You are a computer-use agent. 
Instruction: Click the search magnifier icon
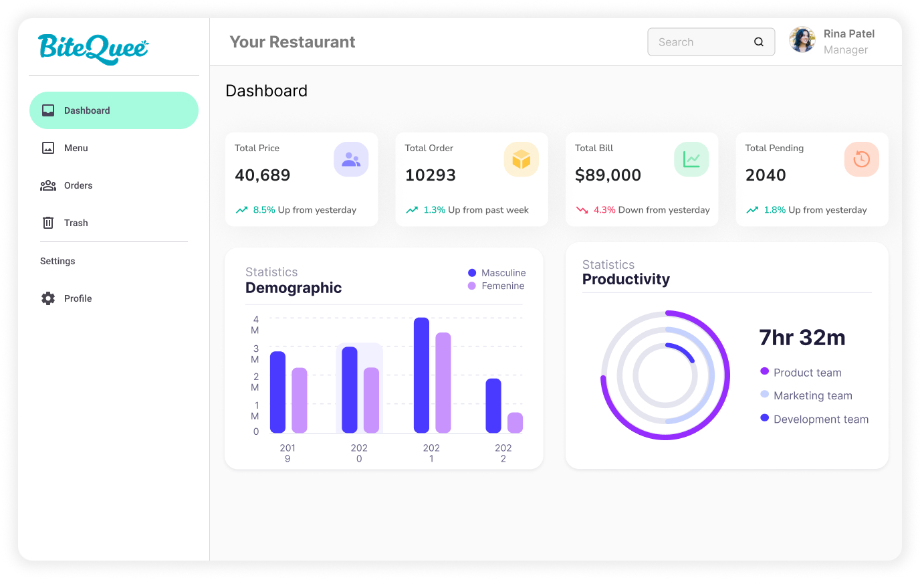pyautogui.click(x=759, y=41)
